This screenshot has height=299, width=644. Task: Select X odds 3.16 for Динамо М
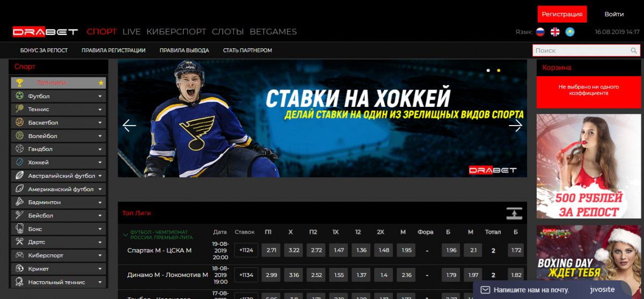point(294,275)
